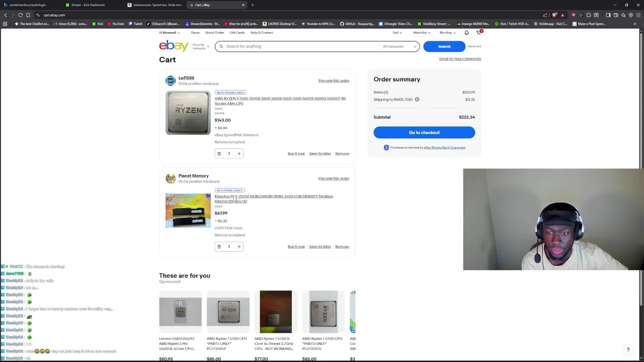Image resolution: width=644 pixels, height=362 pixels.
Task: Expand the Watchlist dropdown
Action: tap(421, 33)
